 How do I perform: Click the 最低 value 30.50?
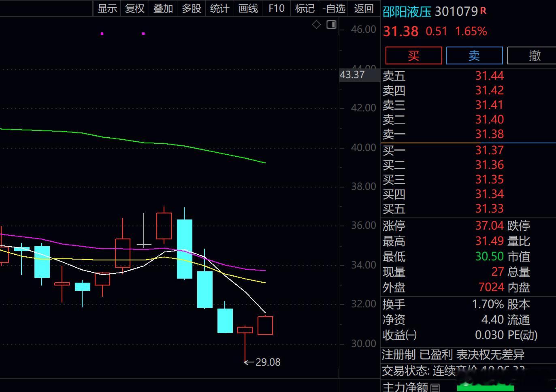489,256
